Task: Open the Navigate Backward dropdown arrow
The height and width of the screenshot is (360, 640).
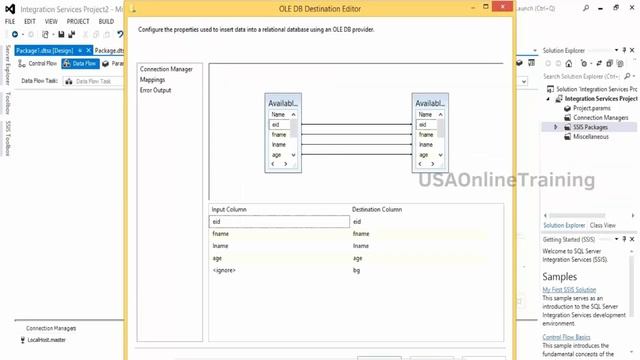Action: click(23, 35)
